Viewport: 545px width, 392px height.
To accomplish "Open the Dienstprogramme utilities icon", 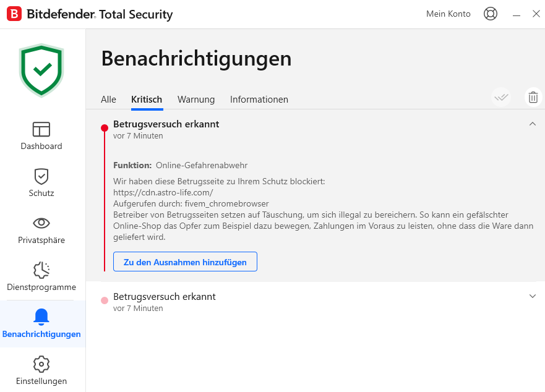I will tap(41, 270).
